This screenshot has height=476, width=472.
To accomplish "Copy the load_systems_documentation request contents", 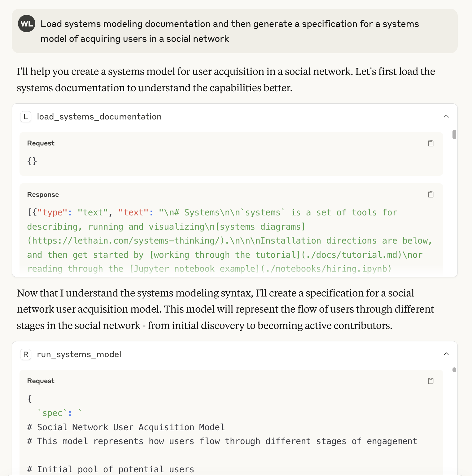I will point(430,143).
